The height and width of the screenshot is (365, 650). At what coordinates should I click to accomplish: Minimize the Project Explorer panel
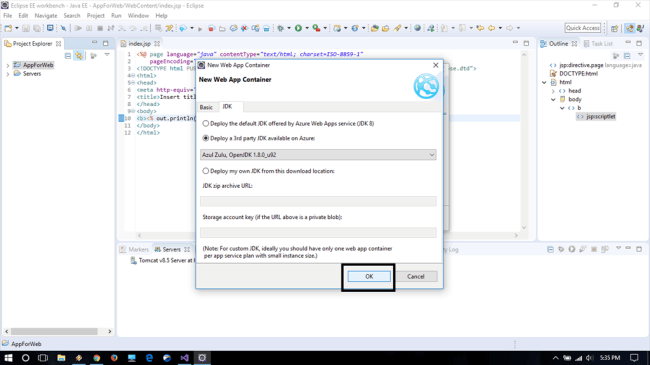point(95,43)
